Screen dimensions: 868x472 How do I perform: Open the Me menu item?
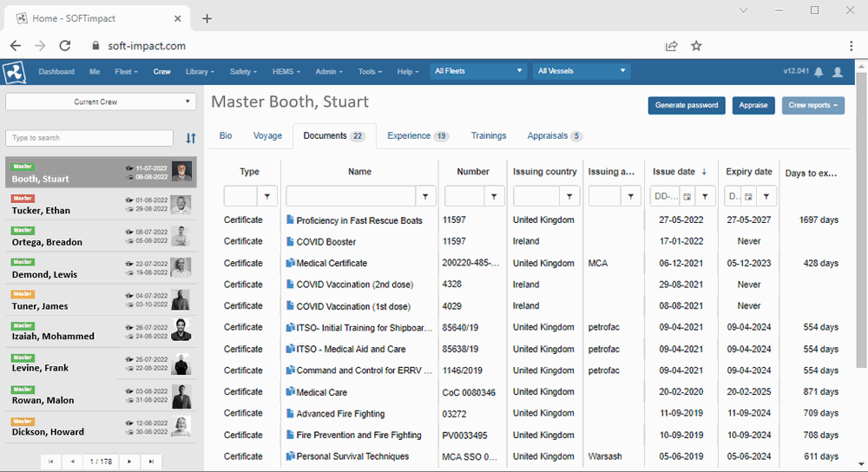95,71
